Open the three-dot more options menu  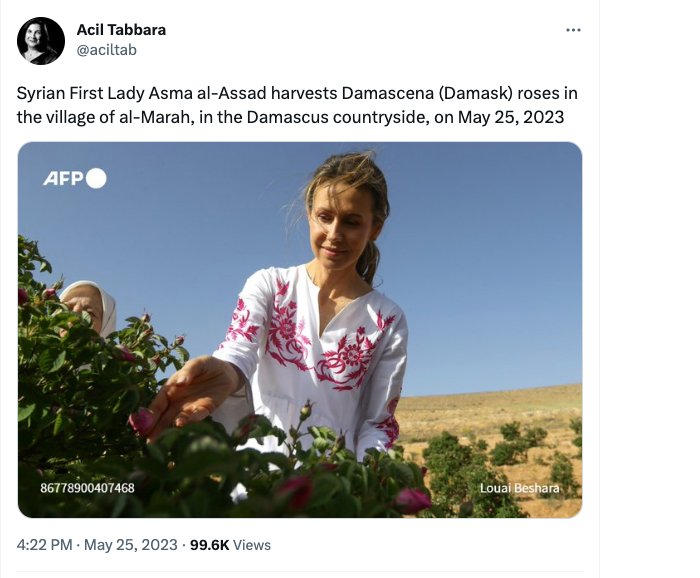click(573, 30)
